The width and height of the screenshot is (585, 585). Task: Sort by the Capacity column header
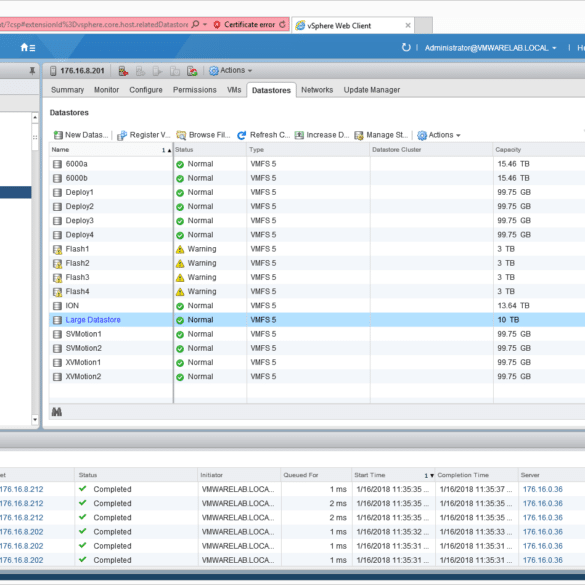click(539, 150)
